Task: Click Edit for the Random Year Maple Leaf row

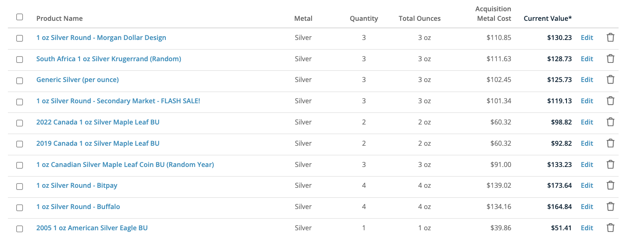Action: 587,164
